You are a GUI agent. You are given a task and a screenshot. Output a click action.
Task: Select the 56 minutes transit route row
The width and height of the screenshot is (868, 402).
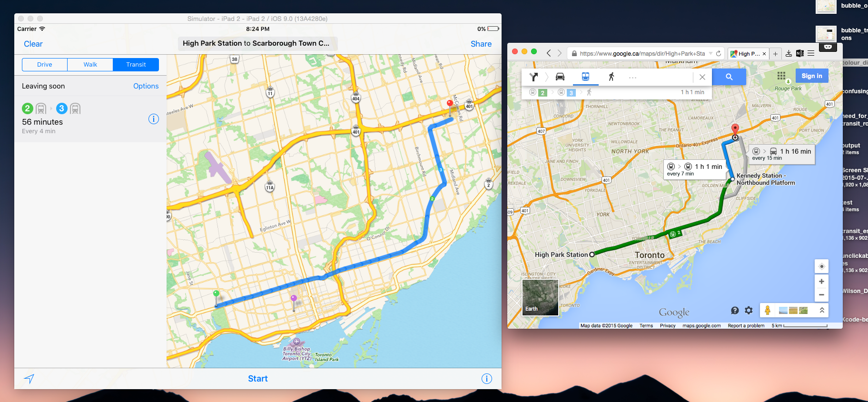pos(90,119)
